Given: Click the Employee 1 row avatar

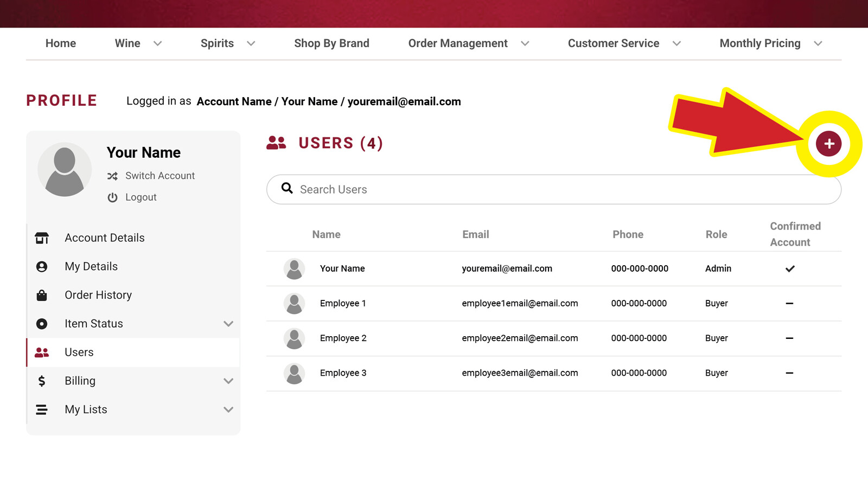Looking at the screenshot, I should click(294, 304).
